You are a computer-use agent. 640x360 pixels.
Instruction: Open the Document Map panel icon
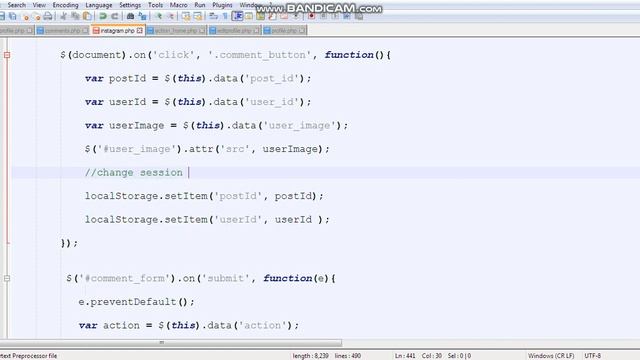coord(260,16)
